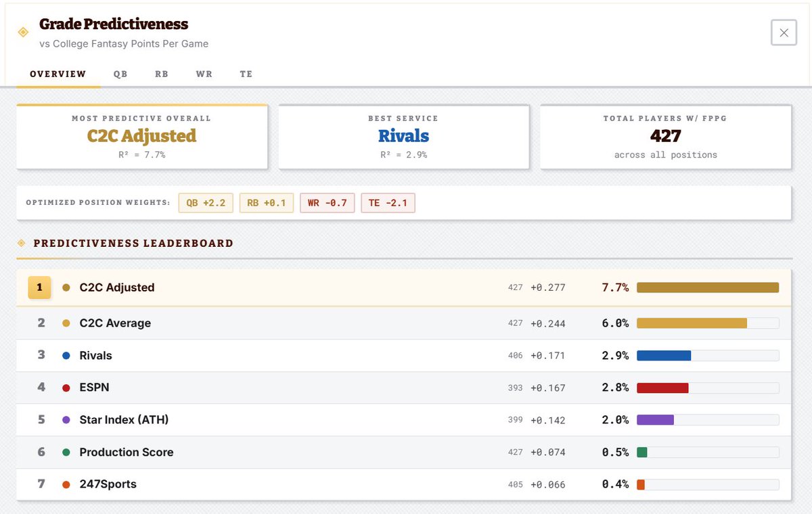Viewport: 812px width, 514px height.
Task: Click the 6.0% value
Action: 615,323
